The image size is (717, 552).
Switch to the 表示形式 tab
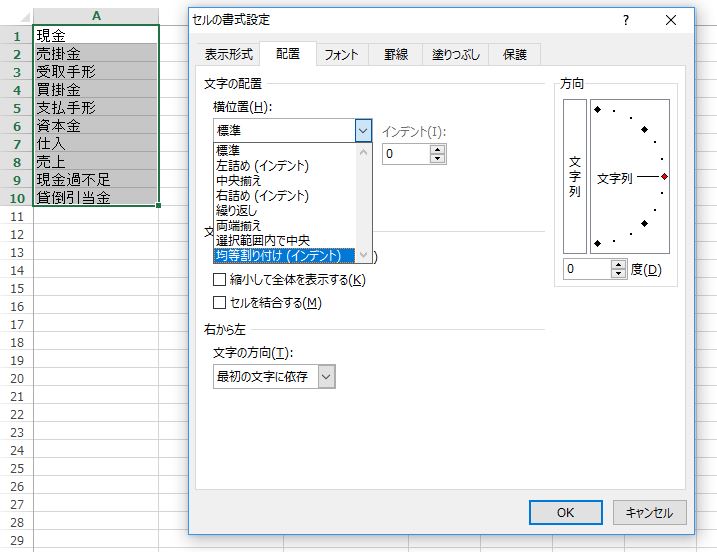pyautogui.click(x=229, y=54)
